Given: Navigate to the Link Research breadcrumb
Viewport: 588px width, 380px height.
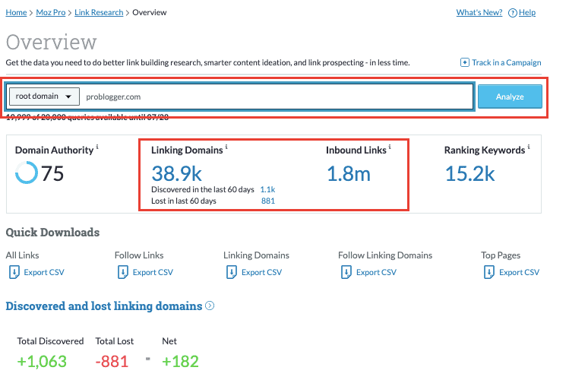Looking at the screenshot, I should click(x=100, y=13).
